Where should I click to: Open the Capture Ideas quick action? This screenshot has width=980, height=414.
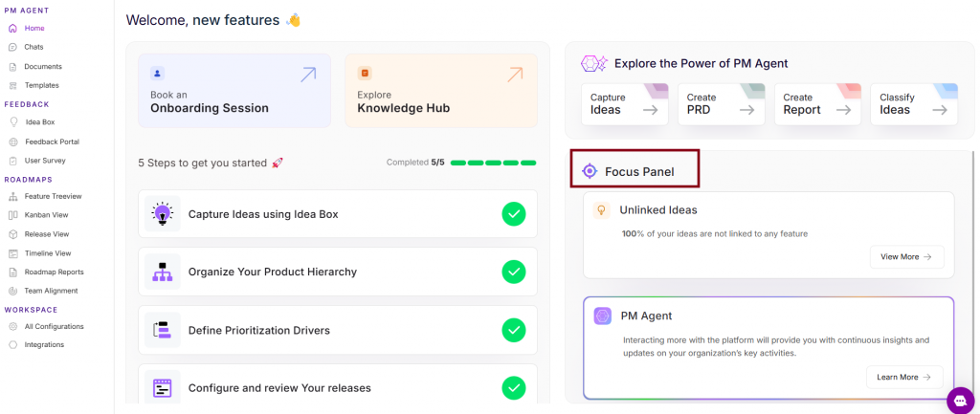pyautogui.click(x=625, y=103)
